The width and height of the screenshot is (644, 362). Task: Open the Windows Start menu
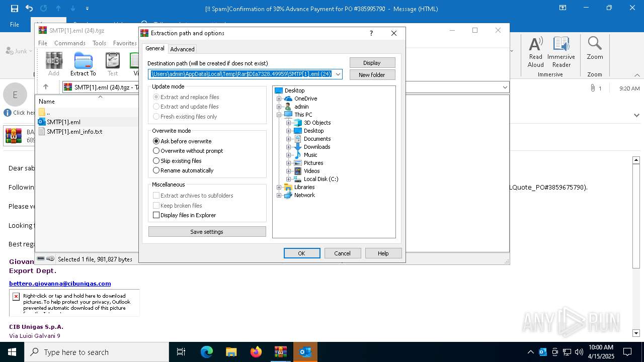pos(12,352)
